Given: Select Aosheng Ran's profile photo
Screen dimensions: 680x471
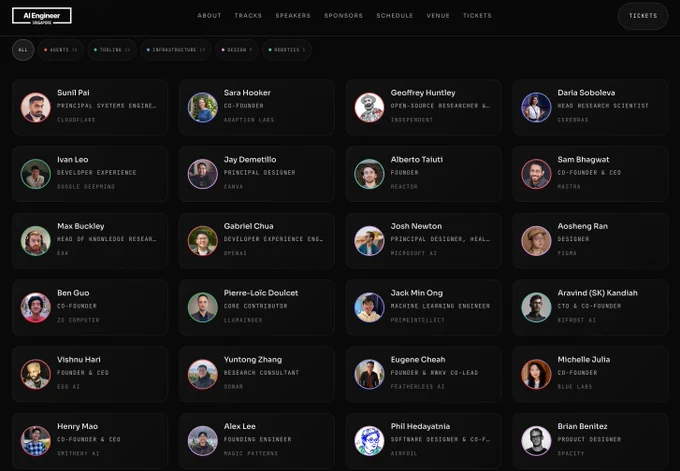Looking at the screenshot, I should pos(536,241).
